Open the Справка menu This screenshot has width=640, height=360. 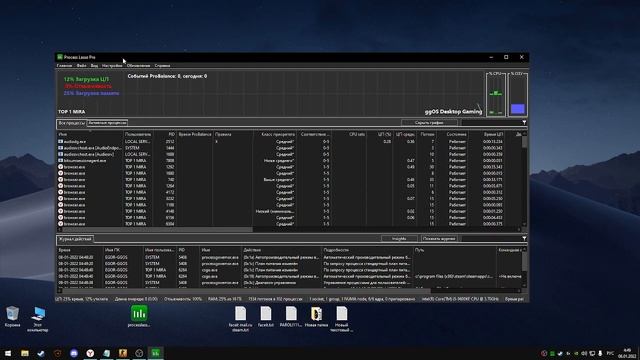162,66
